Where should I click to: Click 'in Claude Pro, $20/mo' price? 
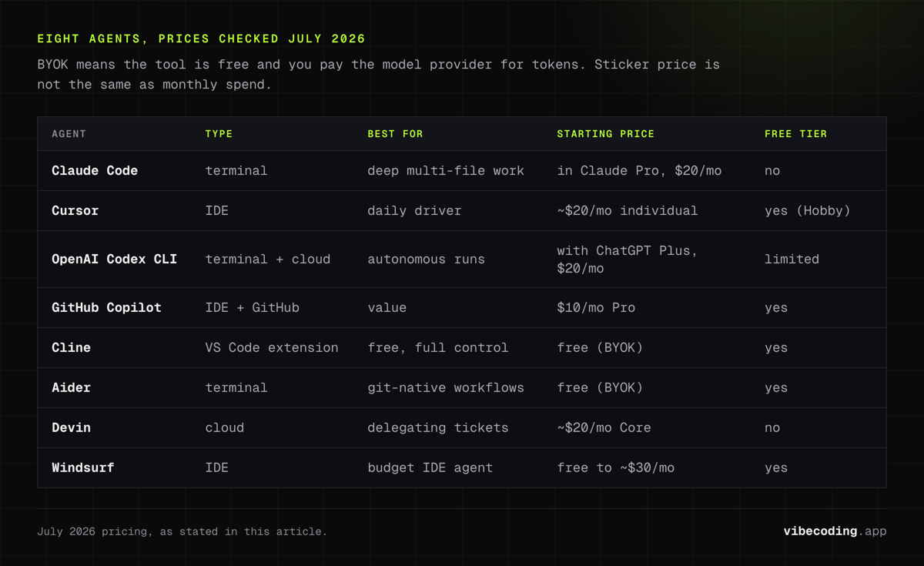coord(639,171)
